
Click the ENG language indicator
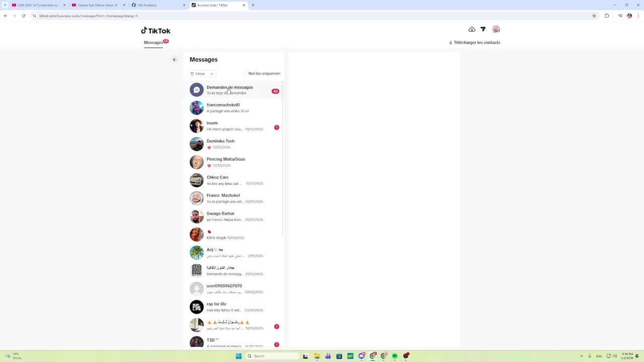pyautogui.click(x=599, y=356)
